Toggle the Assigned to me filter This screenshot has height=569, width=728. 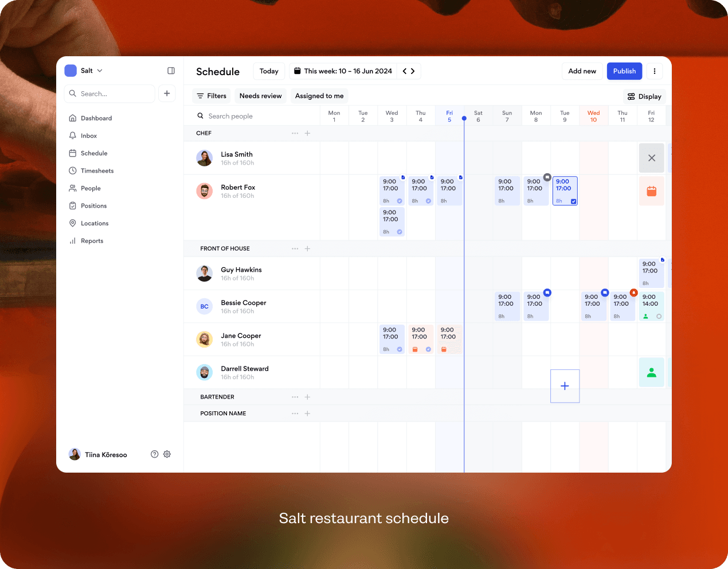[x=319, y=96]
